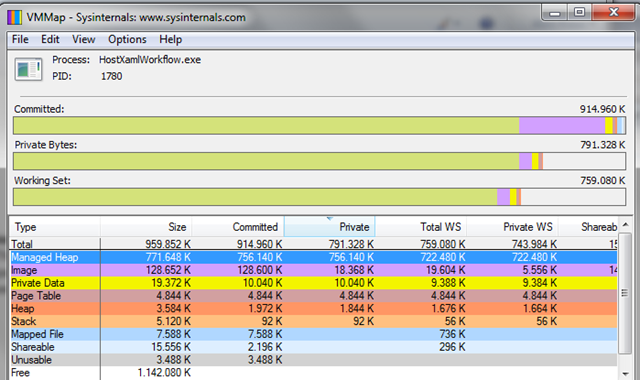Open the Options menu
The height and width of the screenshot is (380, 640).
point(127,39)
